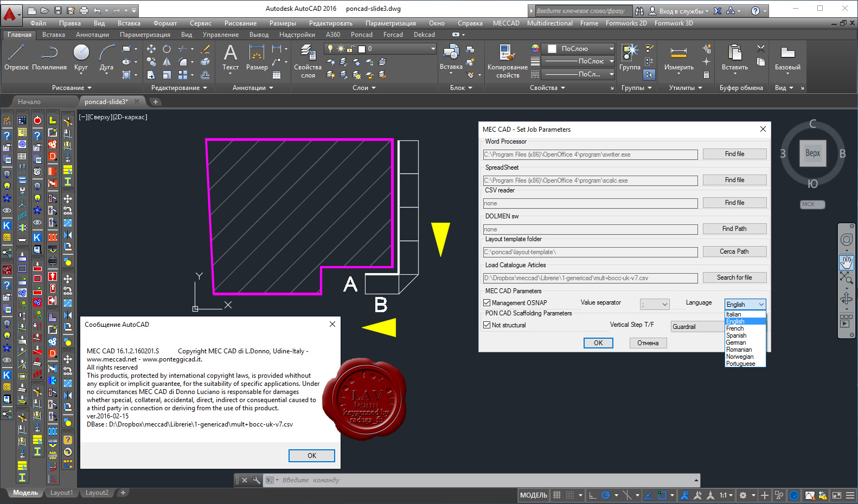Click Find Path for DOLMEN sw
This screenshot has width=858, height=504.
[x=734, y=229]
